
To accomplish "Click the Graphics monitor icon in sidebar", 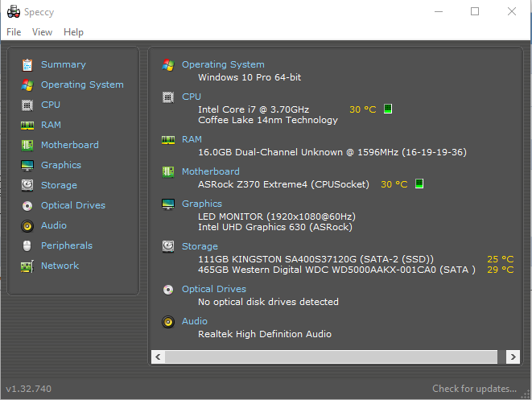I will click(x=27, y=165).
